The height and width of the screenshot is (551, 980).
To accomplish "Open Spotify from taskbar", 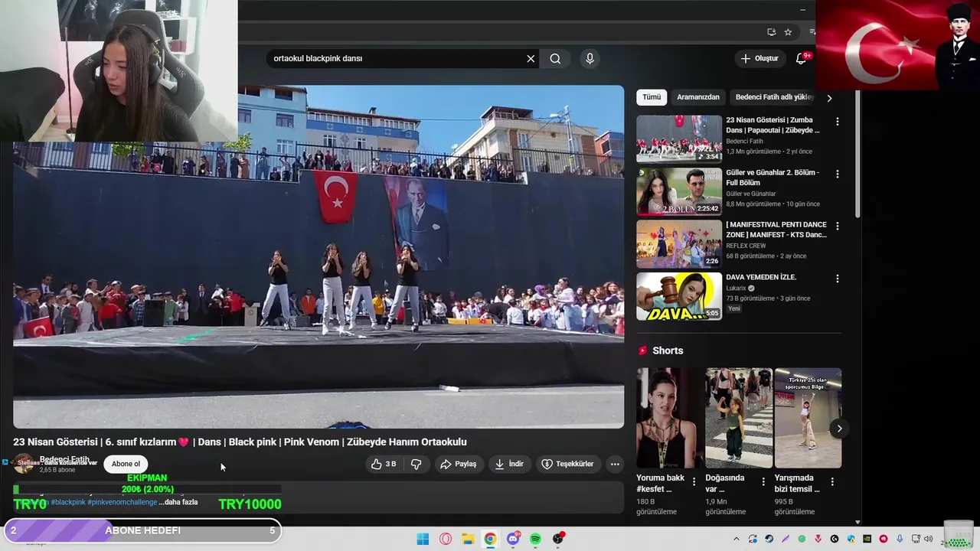I will tap(535, 539).
